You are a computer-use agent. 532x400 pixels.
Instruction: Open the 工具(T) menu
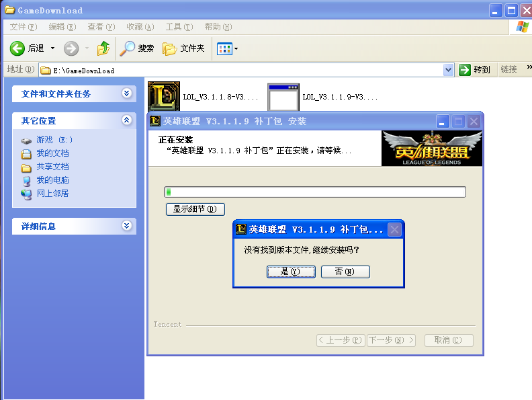pos(179,27)
